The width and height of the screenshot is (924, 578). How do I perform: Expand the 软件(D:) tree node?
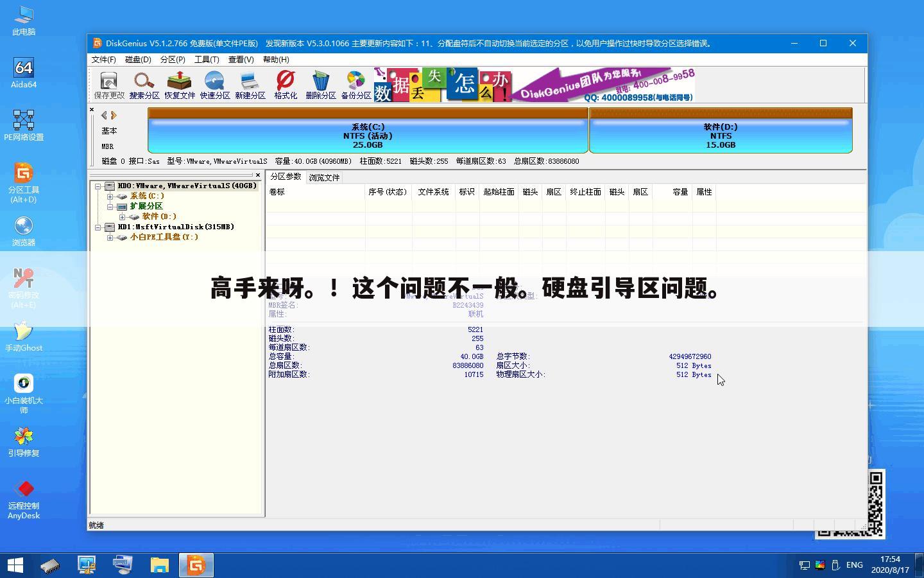click(123, 217)
